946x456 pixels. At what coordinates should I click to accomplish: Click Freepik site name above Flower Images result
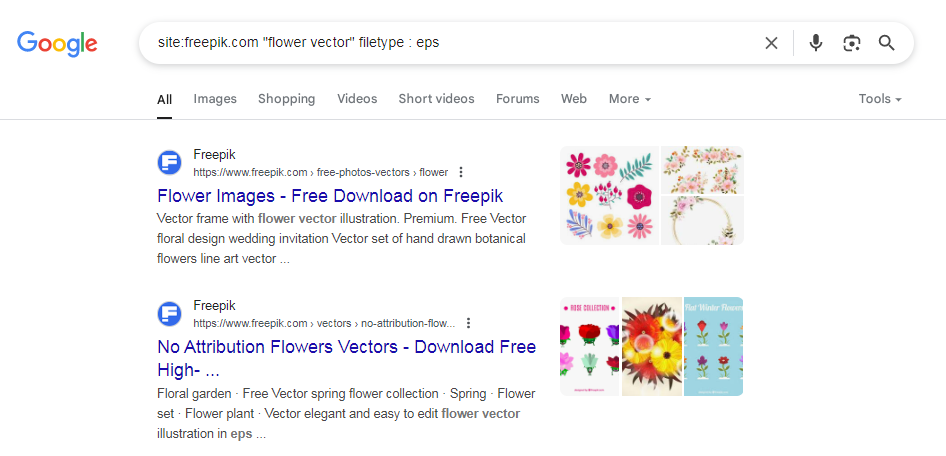214,154
